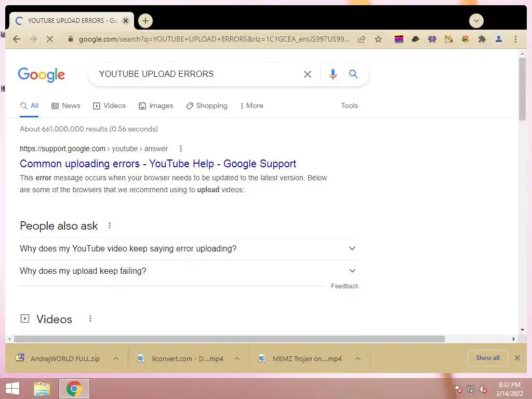Switch to Shopping results

click(x=207, y=106)
